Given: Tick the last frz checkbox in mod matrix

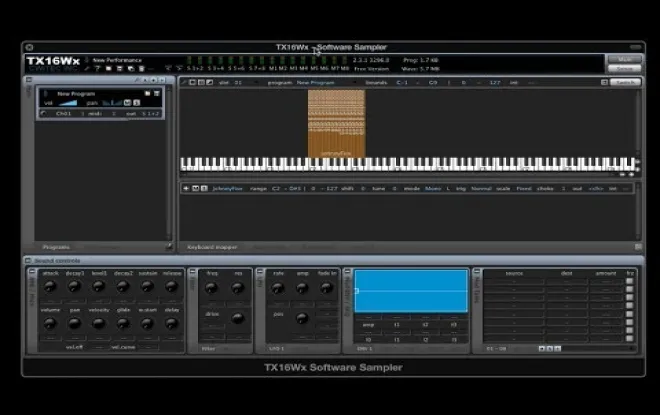Looking at the screenshot, I should [x=629, y=338].
